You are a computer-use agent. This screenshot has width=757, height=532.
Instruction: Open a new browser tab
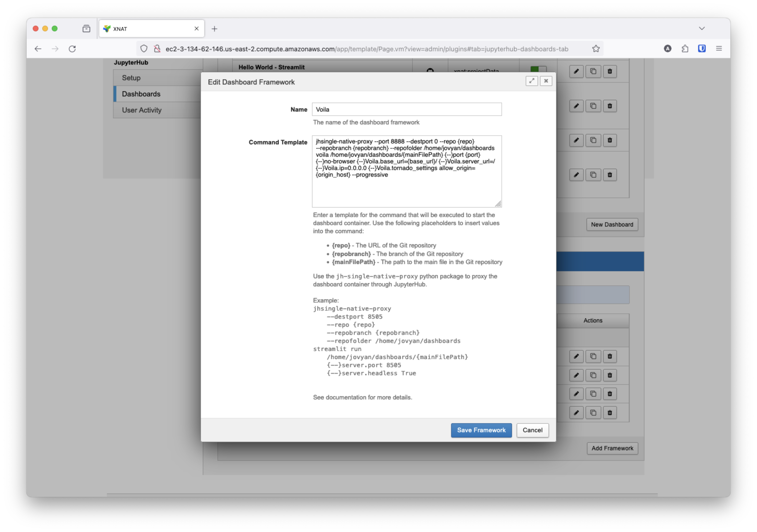[214, 29]
